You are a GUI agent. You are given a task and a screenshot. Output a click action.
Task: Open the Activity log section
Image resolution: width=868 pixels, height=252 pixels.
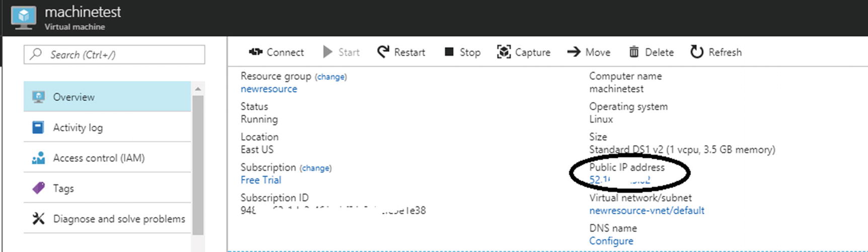point(78,128)
